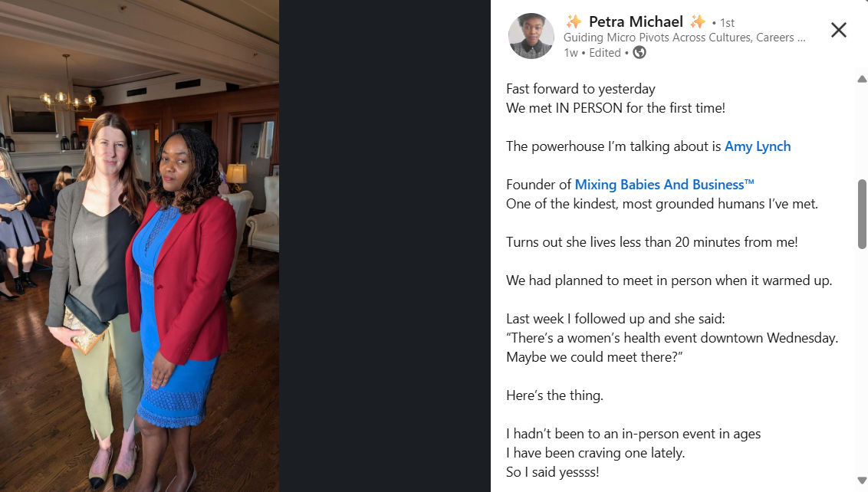Click scrollbar track below the thumb
Screen dimensions: 868x492
(862, 360)
